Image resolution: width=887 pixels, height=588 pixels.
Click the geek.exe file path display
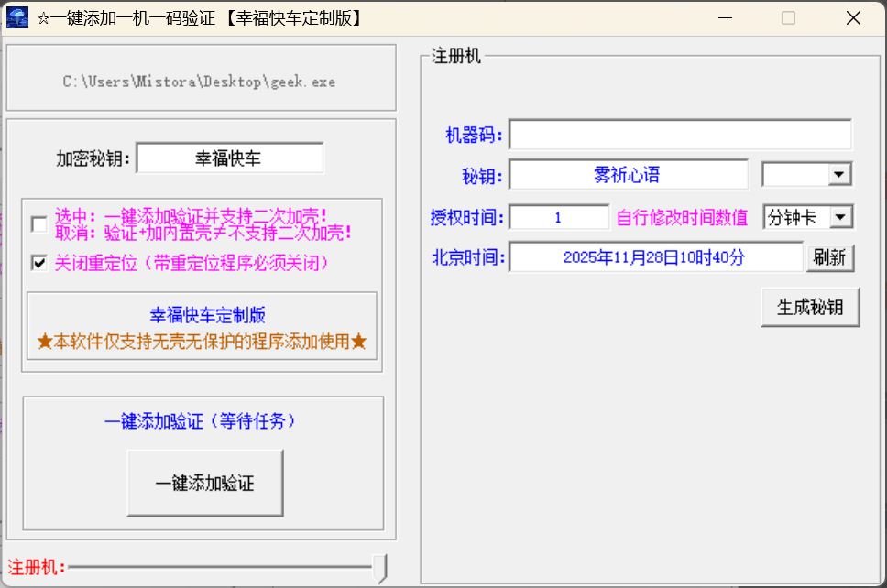point(201,82)
